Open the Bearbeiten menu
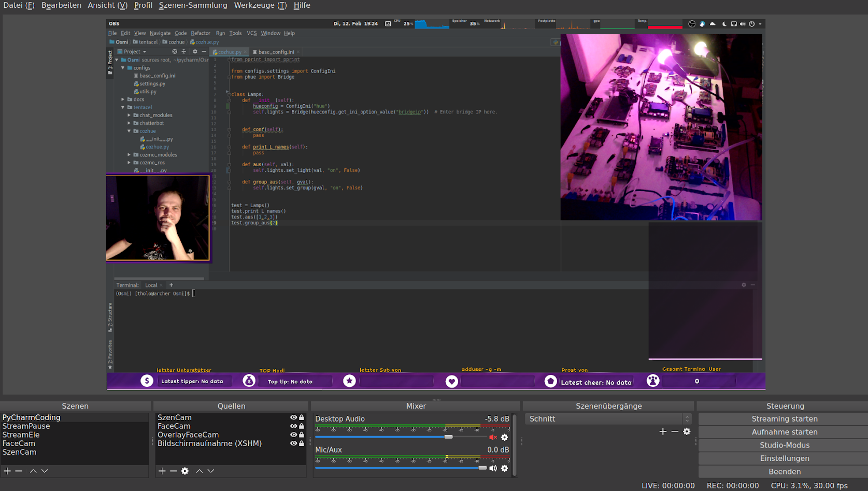This screenshot has height=491, width=868. 61,5
